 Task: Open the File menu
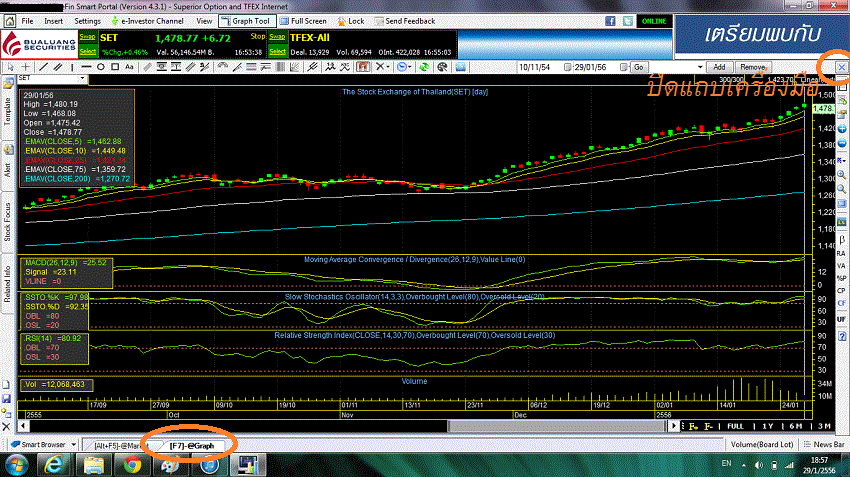(27, 21)
